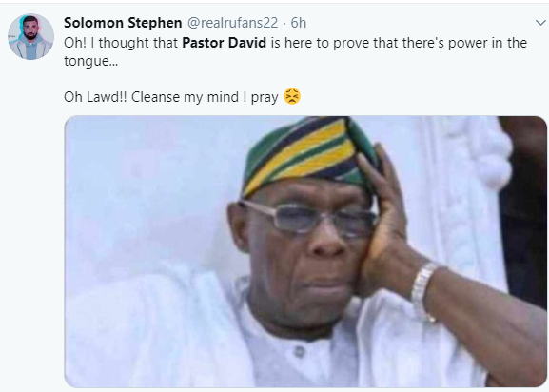Select the bold Pastor David text

click(x=225, y=43)
